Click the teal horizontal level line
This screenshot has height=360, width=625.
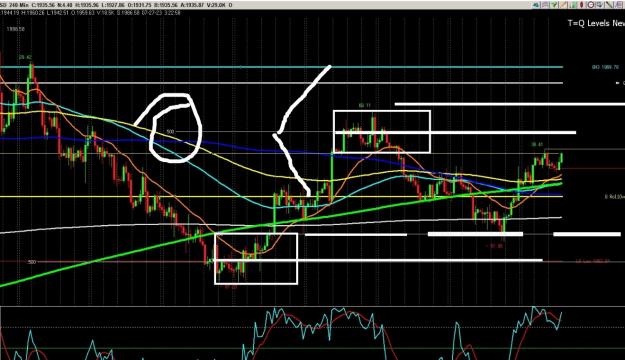tap(281, 67)
